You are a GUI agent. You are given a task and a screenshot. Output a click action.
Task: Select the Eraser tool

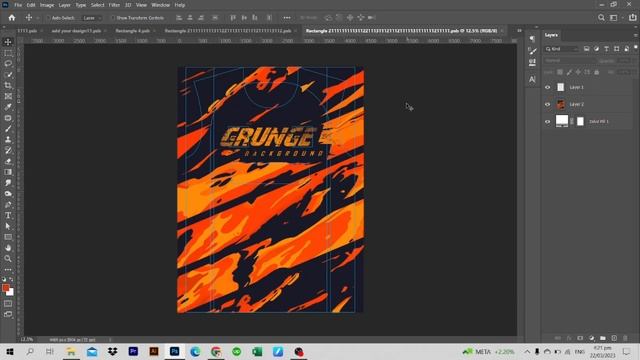[x=8, y=161]
